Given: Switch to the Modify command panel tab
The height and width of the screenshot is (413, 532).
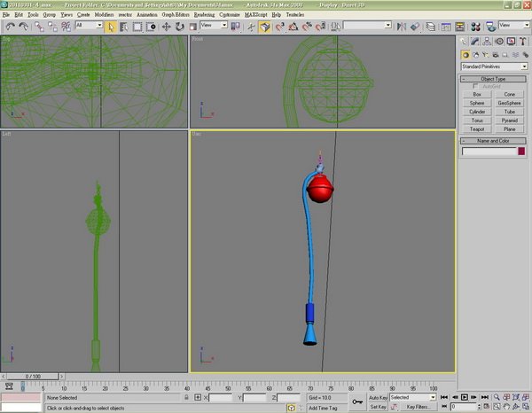Looking at the screenshot, I should click(x=475, y=42).
